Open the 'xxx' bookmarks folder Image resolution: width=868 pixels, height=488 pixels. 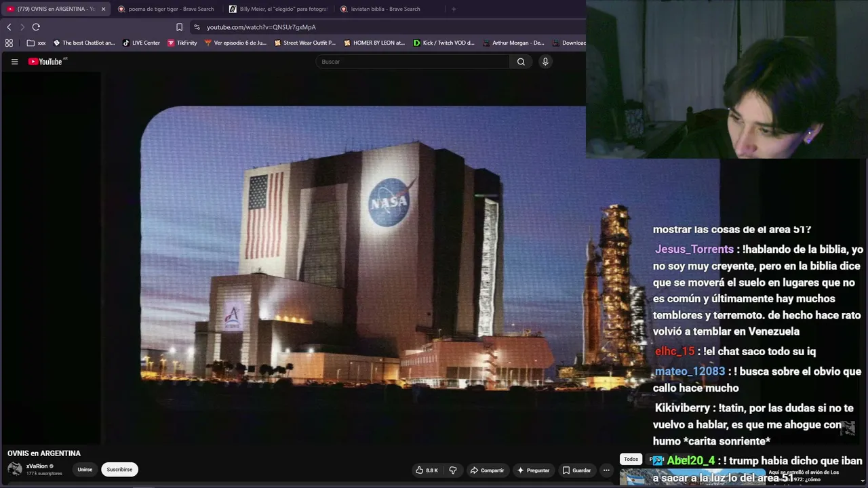click(37, 43)
